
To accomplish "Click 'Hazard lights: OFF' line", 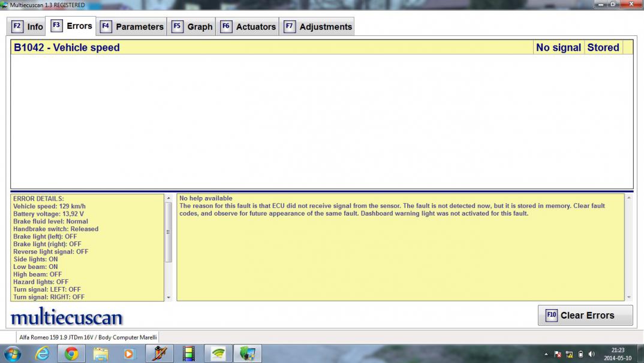I will pos(41,282).
